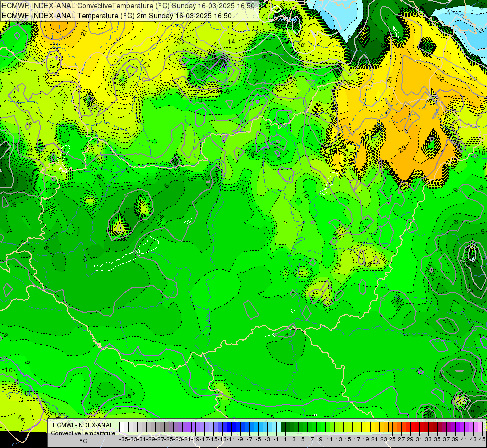Click the '-35' legend scale value
Image resolution: width=487 pixels, height=448 pixels.
click(x=123, y=439)
